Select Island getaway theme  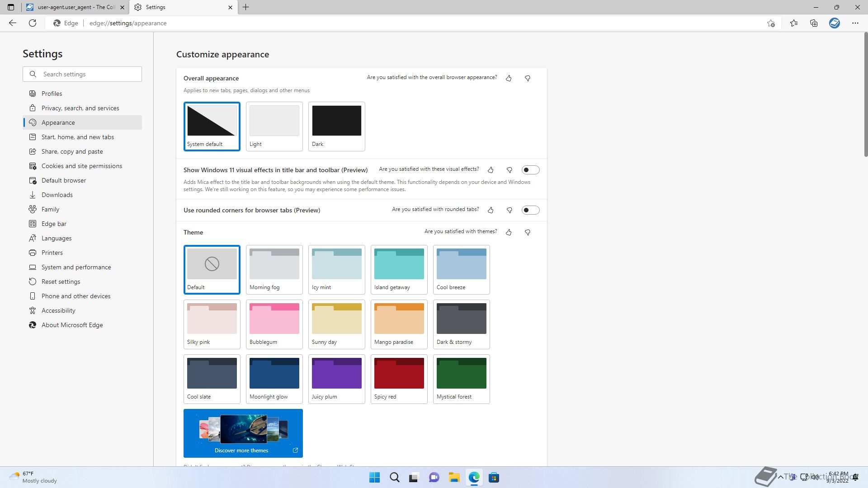(x=399, y=270)
